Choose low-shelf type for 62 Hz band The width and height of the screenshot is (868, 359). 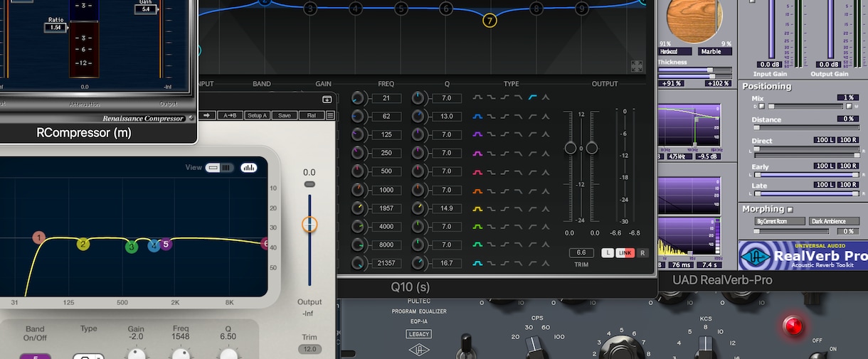(492, 116)
